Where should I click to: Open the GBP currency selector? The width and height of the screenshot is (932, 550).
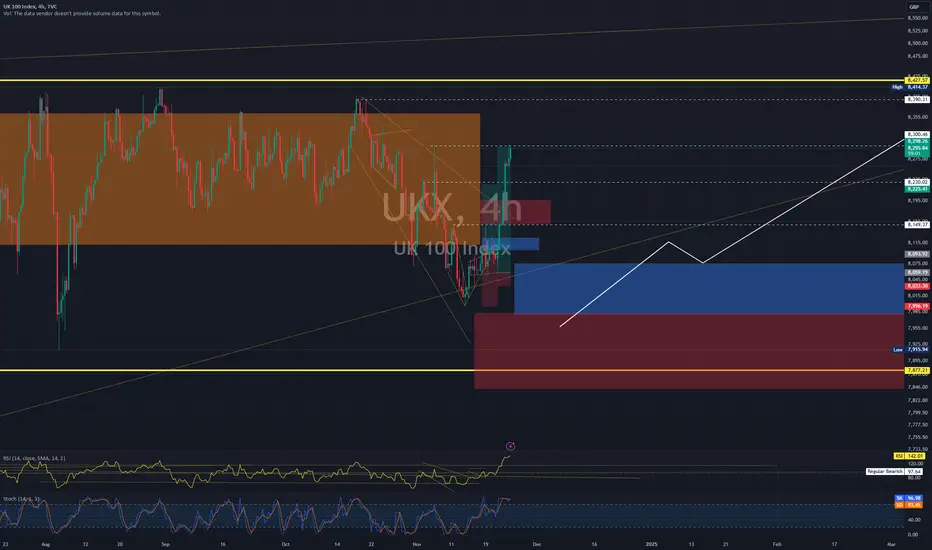coord(914,7)
